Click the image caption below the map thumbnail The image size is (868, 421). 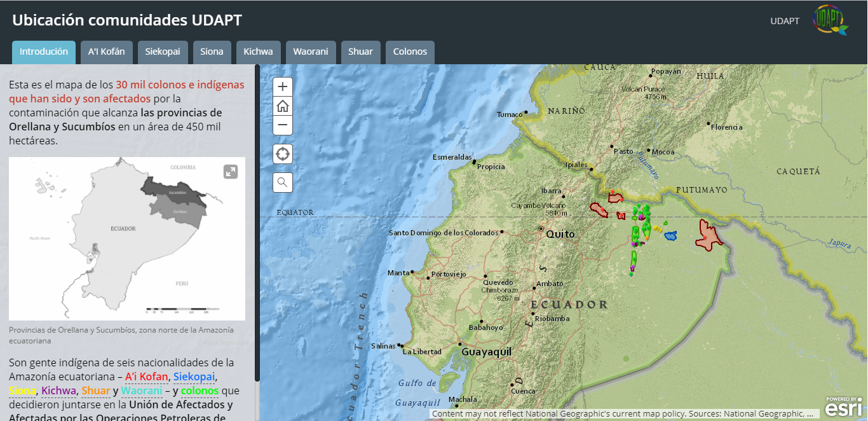(121, 335)
